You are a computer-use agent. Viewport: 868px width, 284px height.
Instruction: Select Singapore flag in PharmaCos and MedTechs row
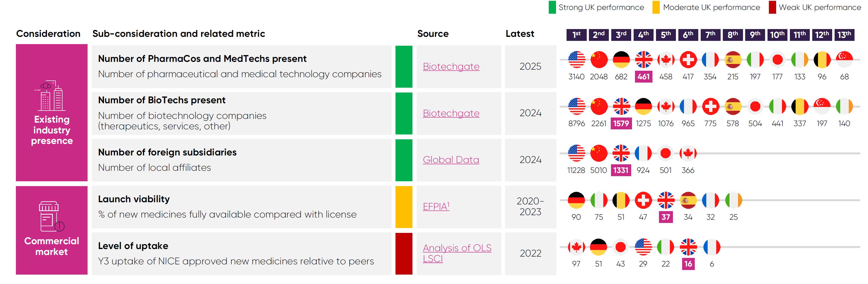point(844,60)
